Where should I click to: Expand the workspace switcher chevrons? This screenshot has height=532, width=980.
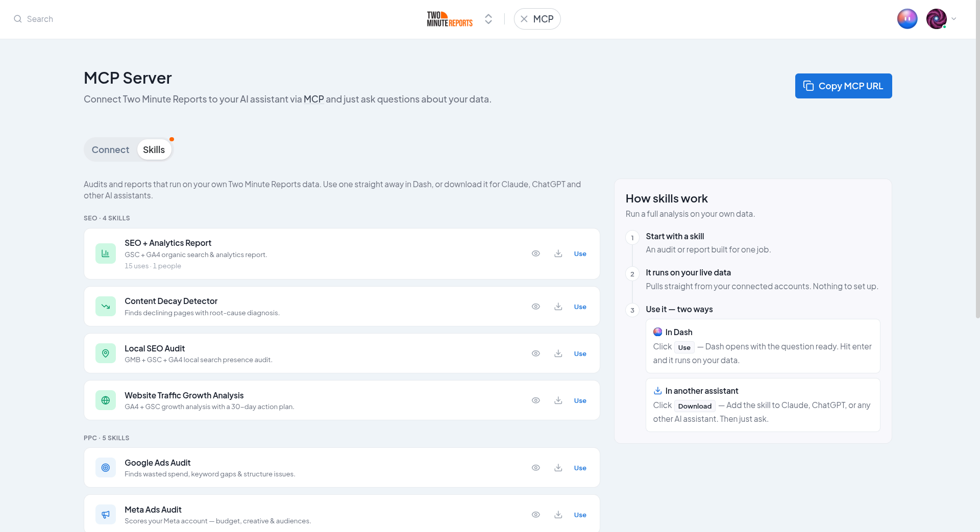pyautogui.click(x=488, y=19)
